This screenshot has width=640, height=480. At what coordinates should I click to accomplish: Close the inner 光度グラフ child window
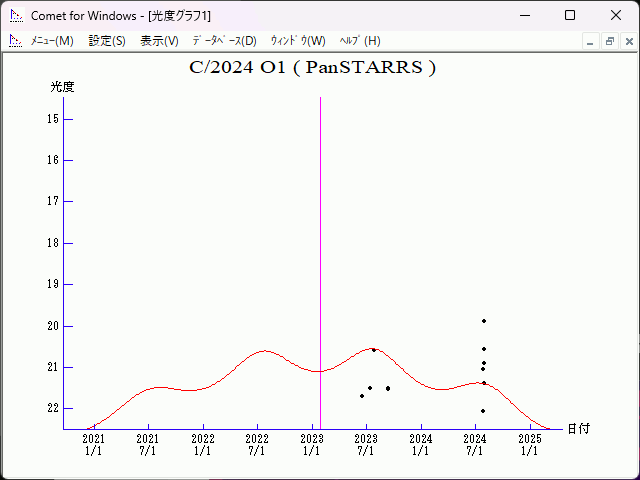coord(627,41)
